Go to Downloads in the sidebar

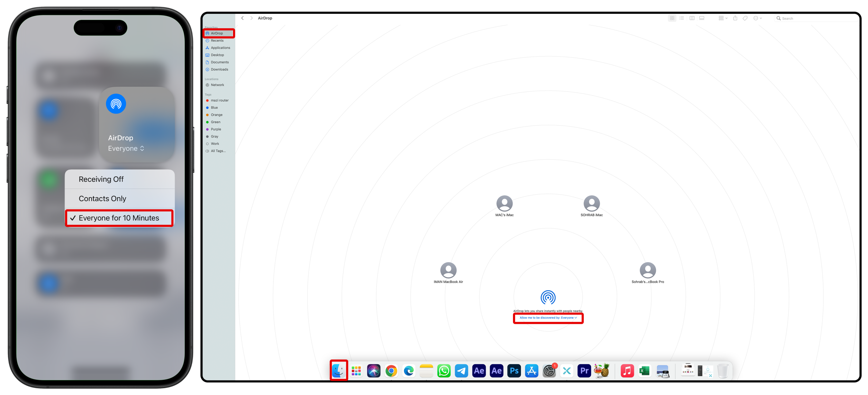219,69
